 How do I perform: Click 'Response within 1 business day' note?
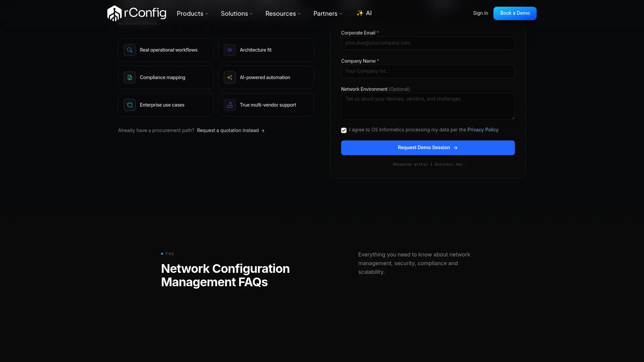pyautogui.click(x=428, y=165)
